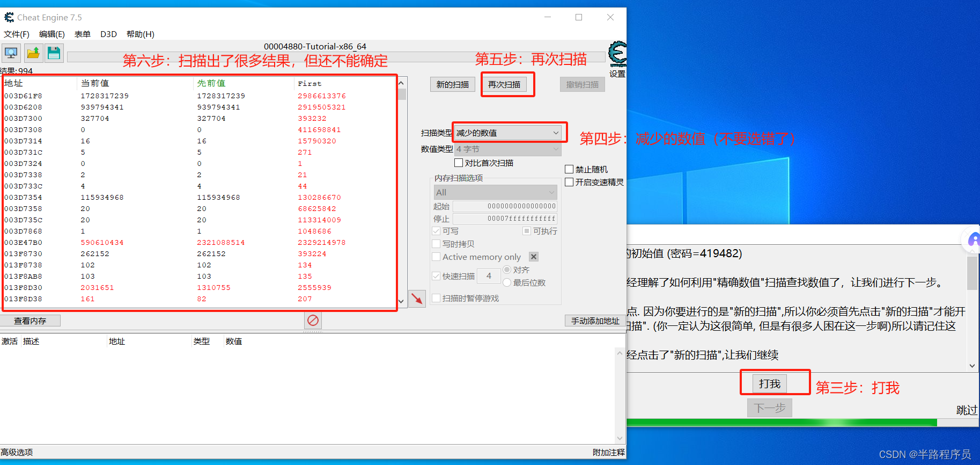The width and height of the screenshot is (980, 465).
Task: Click 手动添加地址 button
Action: click(595, 321)
